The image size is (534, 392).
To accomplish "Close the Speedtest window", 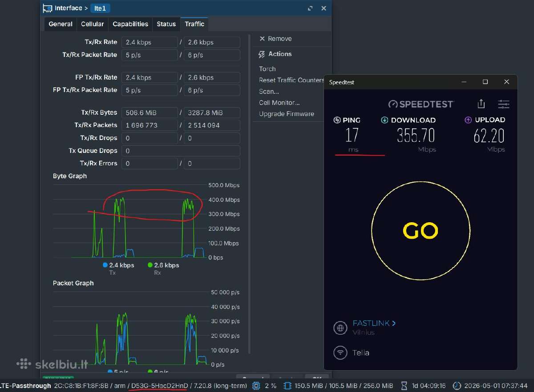I will click(x=506, y=82).
